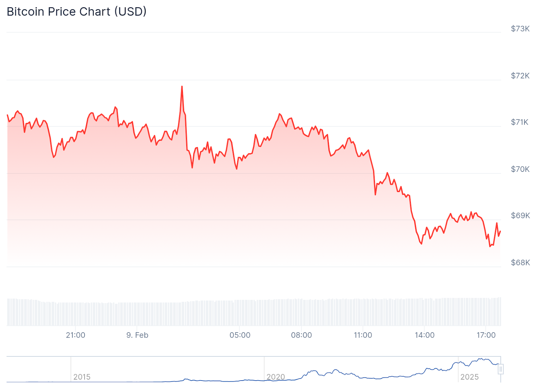Select the $72K price axis label
This screenshot has width=537, height=392.
tap(520, 76)
